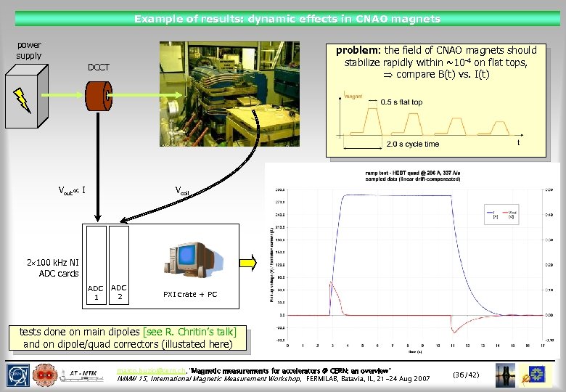The image size is (566, 392).
Task: Select the ADC 1 card box
Action: 97,265
